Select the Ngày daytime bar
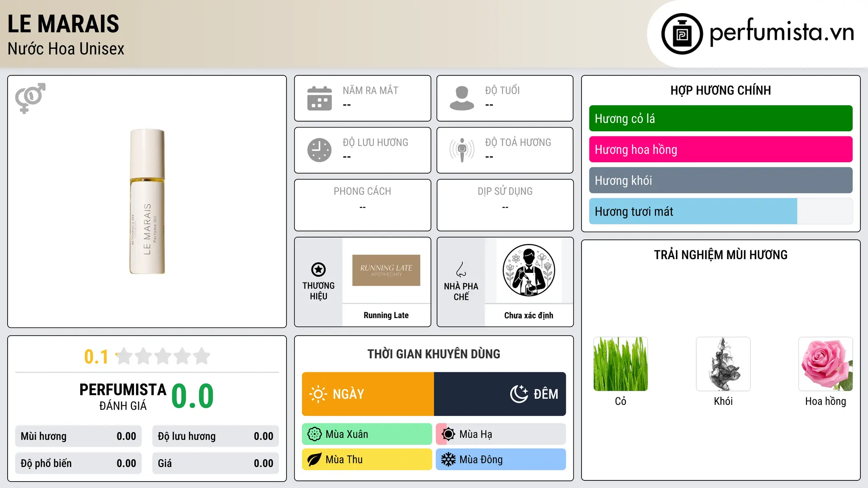Image resolution: width=868 pixels, height=488 pixels. [368, 394]
